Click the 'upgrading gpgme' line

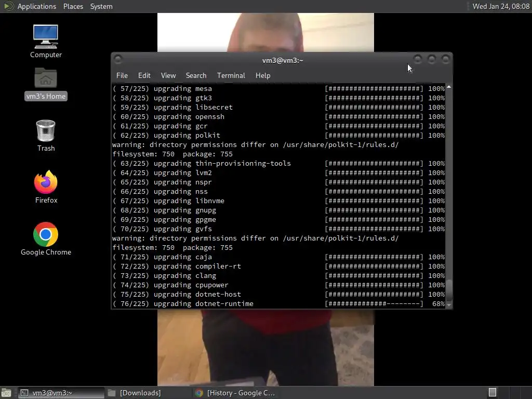[x=278, y=220]
